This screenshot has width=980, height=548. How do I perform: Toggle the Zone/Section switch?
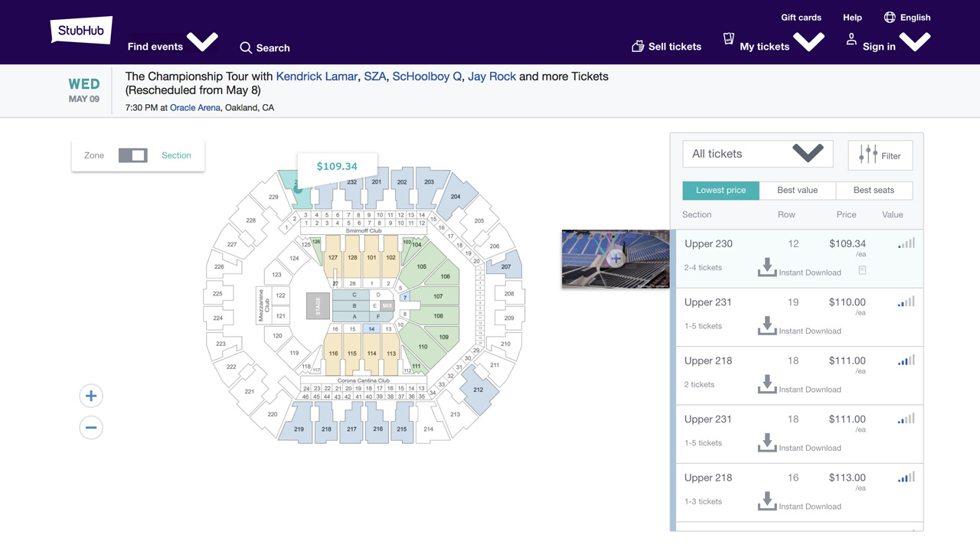(x=132, y=155)
